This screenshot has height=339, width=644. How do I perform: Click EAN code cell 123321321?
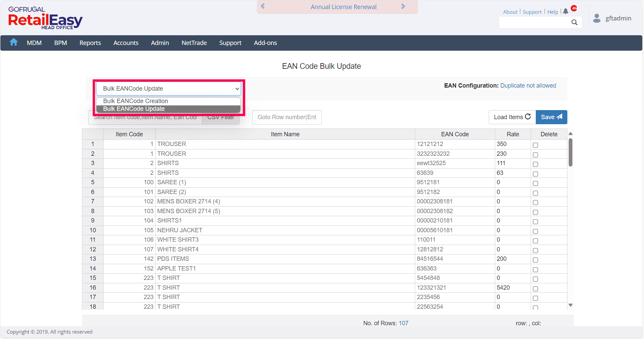point(455,288)
